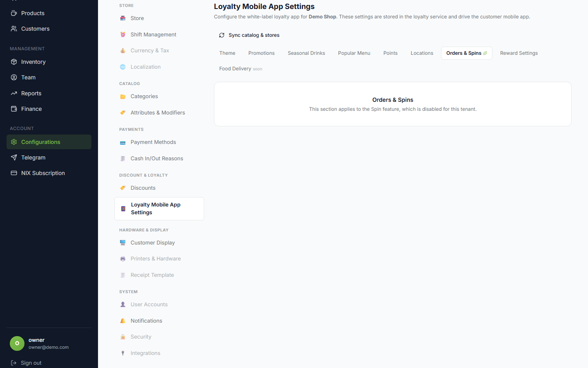588x368 pixels.
Task: Switch to the Theme tab
Action: pos(227,53)
